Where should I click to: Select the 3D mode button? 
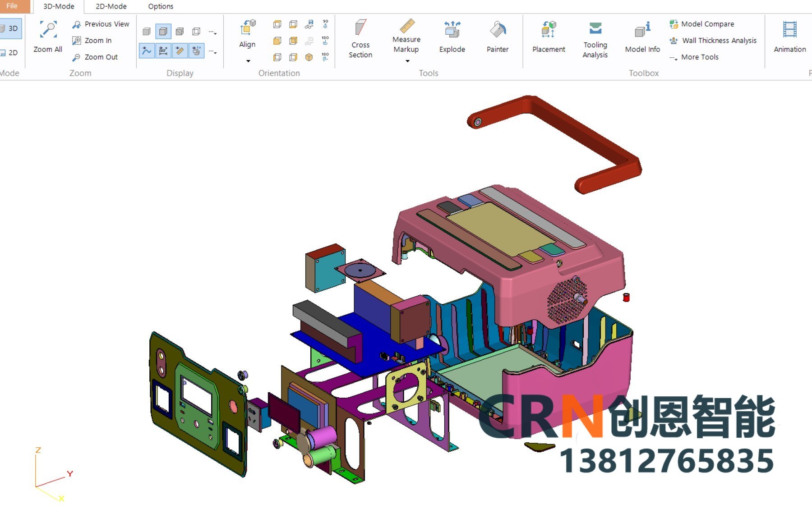point(10,28)
